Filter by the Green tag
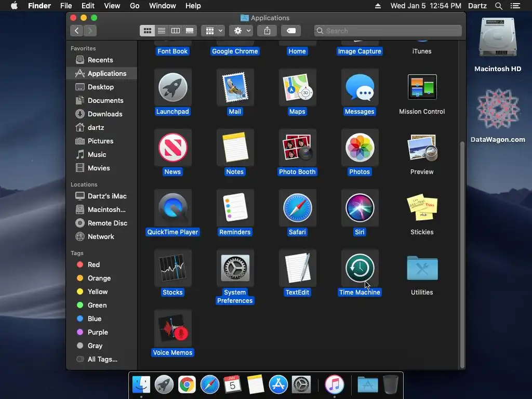The height and width of the screenshot is (399, 532). tap(101, 305)
